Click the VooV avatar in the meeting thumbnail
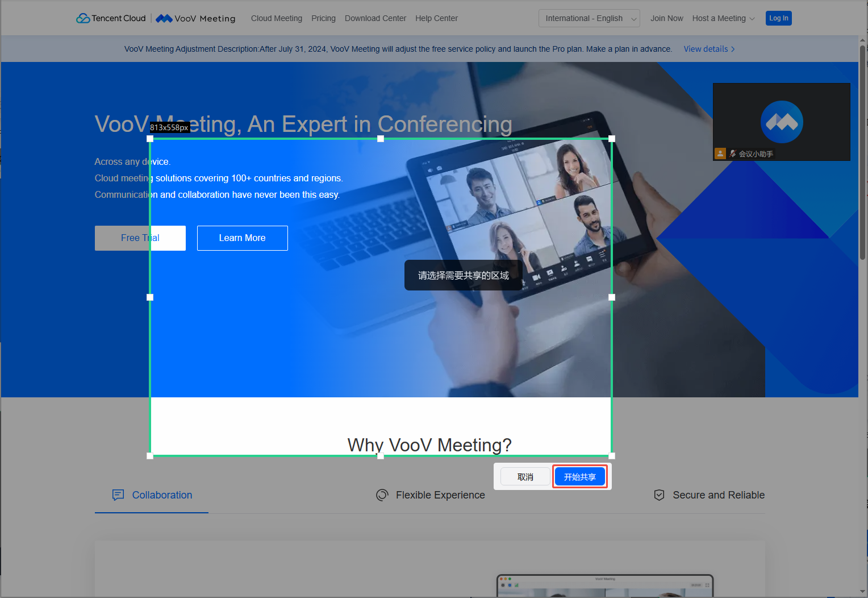This screenshot has height=598, width=868. click(x=782, y=122)
